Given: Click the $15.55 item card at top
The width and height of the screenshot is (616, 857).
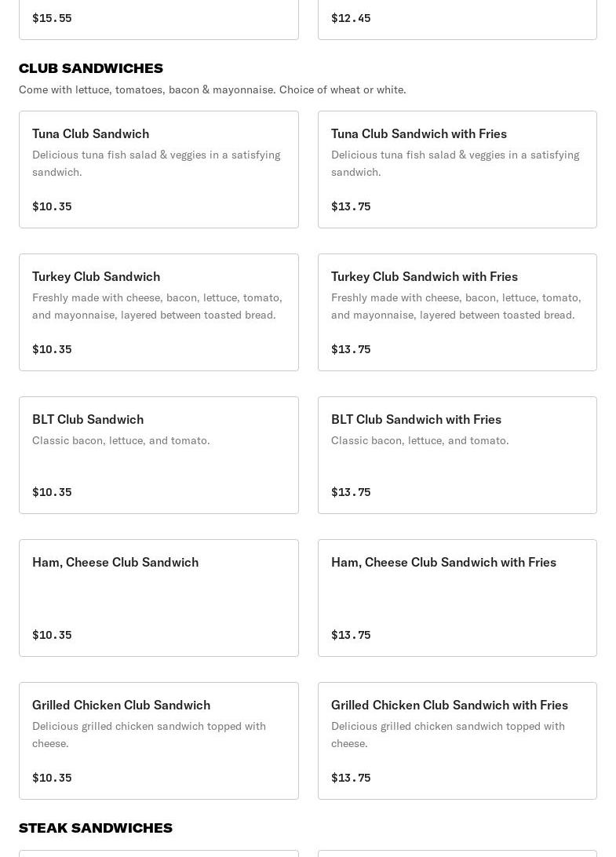Looking at the screenshot, I should coord(159,19).
